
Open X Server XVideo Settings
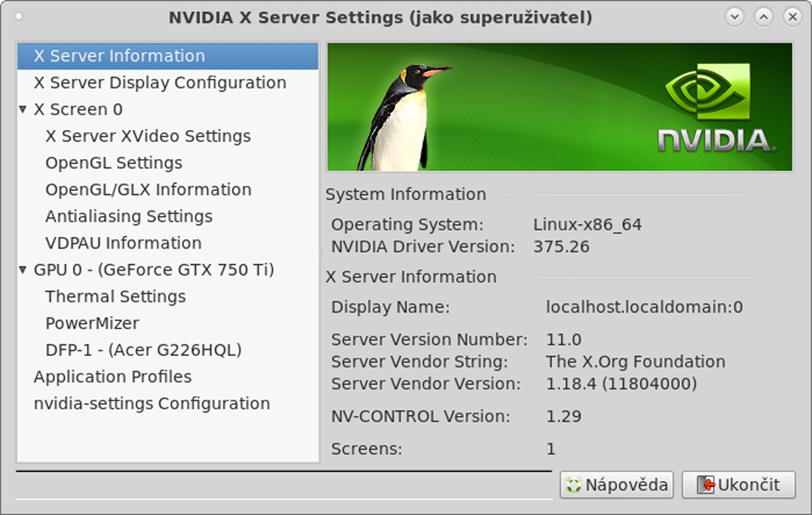point(168,136)
